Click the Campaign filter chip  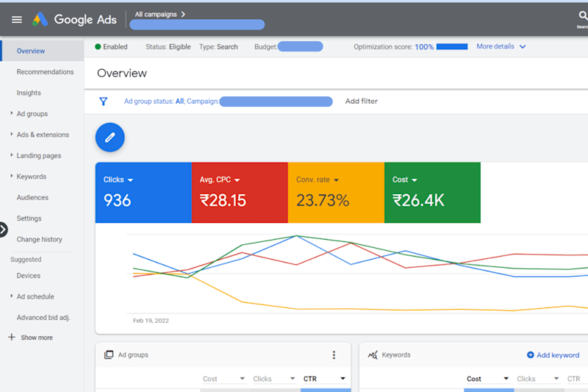tap(259, 101)
